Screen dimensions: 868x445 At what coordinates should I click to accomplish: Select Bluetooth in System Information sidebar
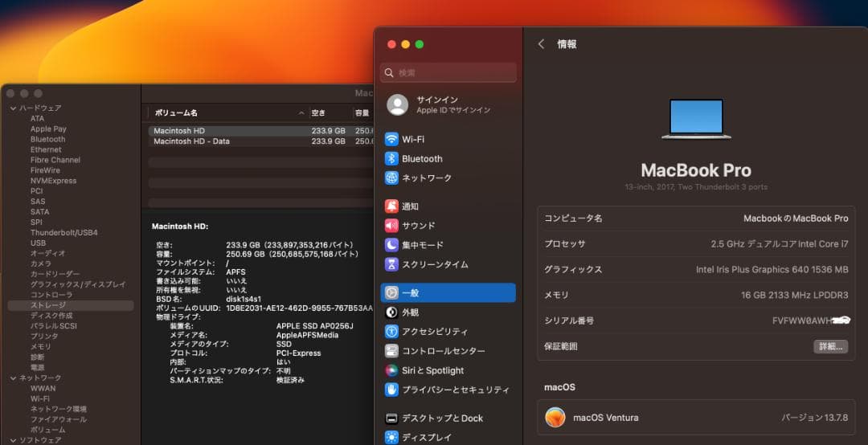coord(47,140)
